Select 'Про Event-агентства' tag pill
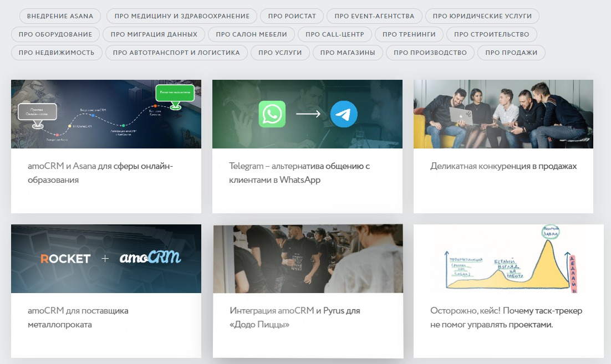This screenshot has width=611, height=364. click(x=374, y=16)
